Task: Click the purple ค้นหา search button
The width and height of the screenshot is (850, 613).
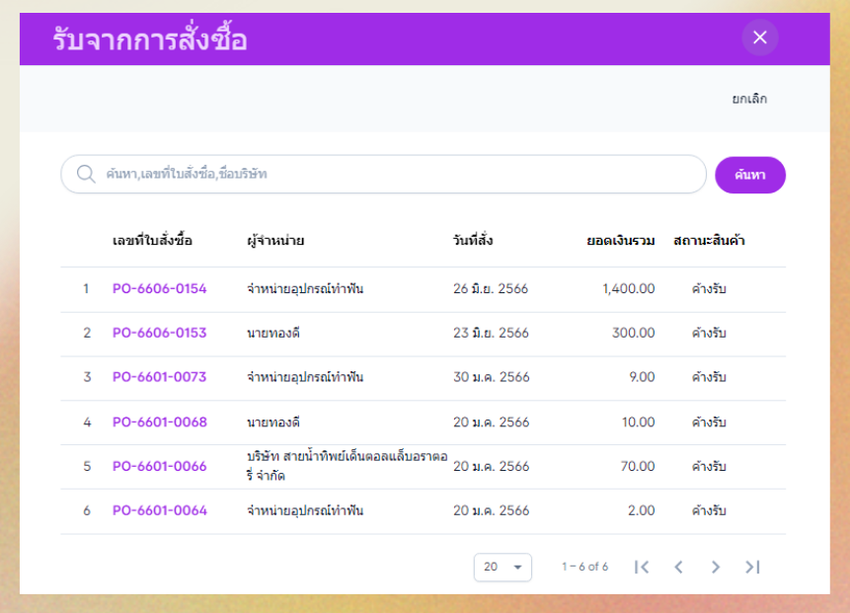Action: [750, 175]
